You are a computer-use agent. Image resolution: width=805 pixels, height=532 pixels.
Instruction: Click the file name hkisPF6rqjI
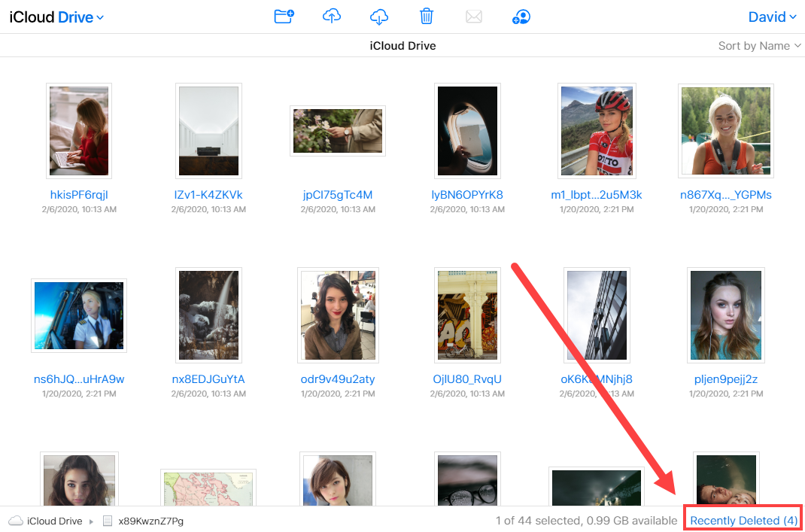79,195
